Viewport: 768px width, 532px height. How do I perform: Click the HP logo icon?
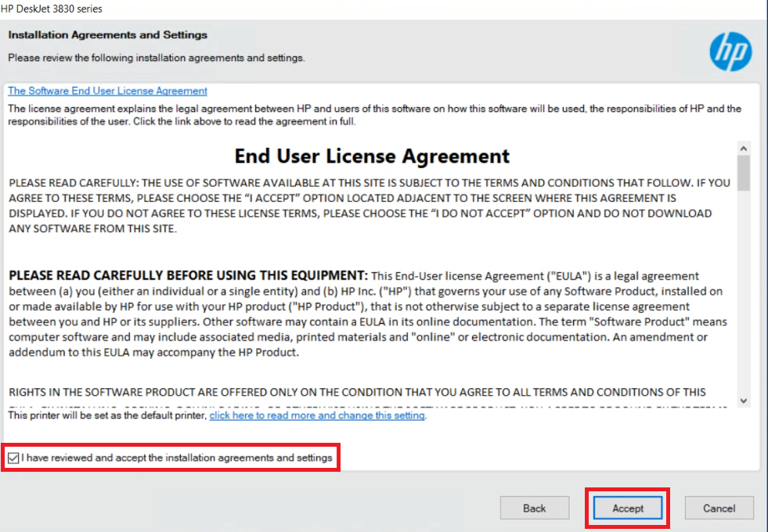pyautogui.click(x=730, y=52)
